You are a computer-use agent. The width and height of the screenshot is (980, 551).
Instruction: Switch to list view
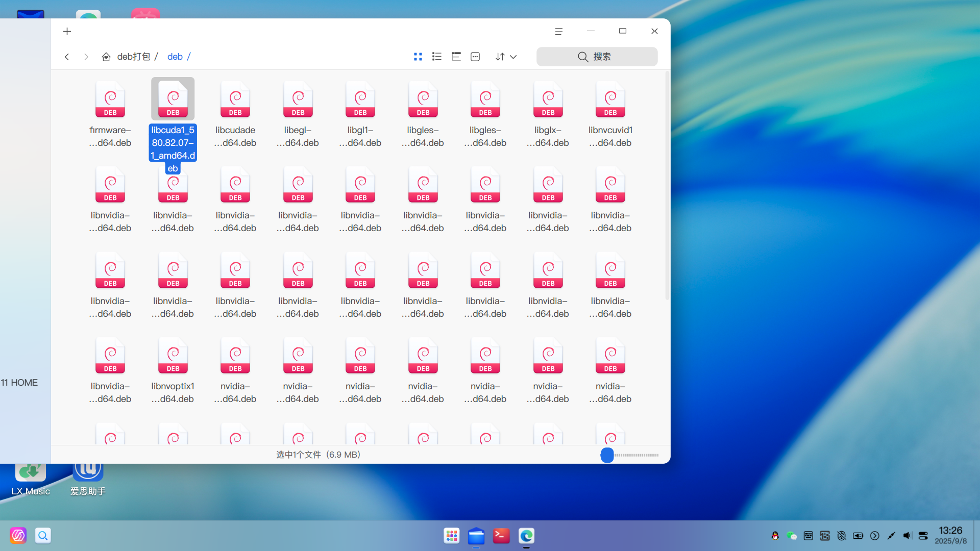click(x=437, y=57)
